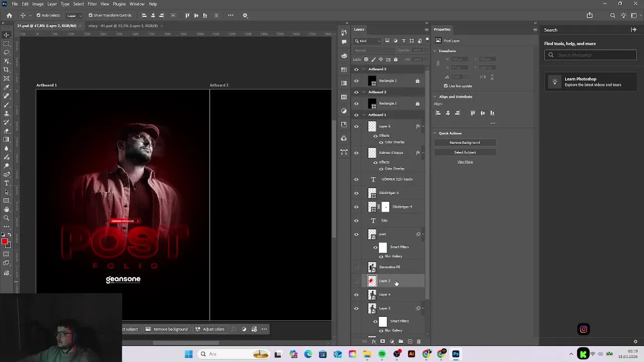Screen dimensions: 644x362
Task: Filter layers by type layers (T icon)
Action: tap(404, 41)
